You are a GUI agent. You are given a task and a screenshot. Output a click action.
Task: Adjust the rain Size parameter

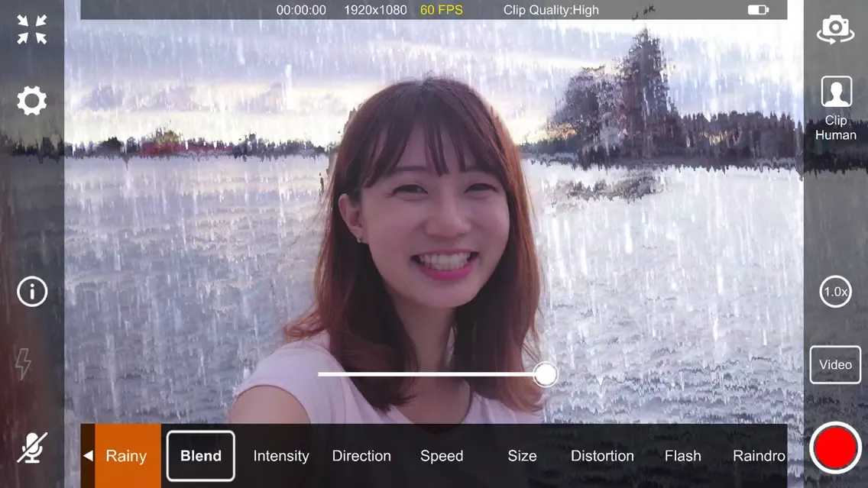[x=522, y=456]
